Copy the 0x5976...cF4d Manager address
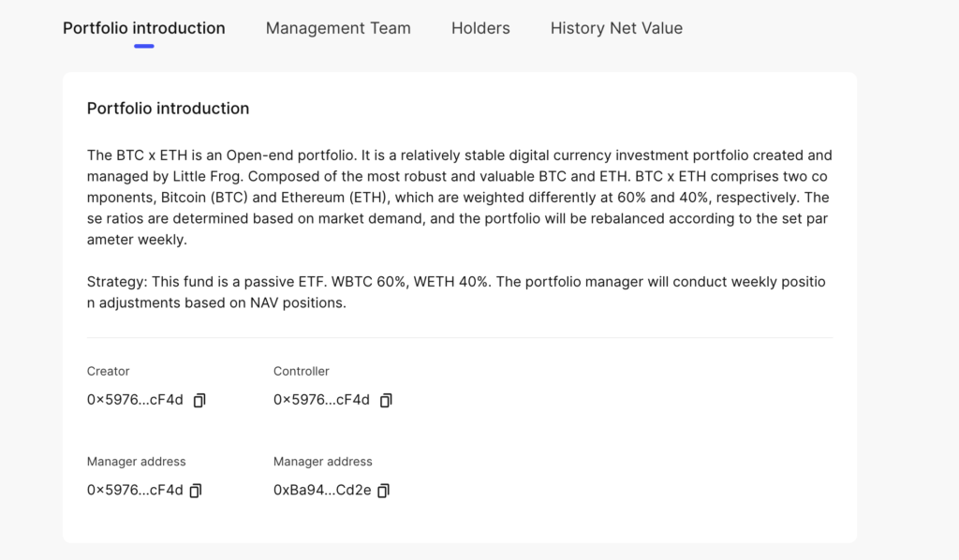Screen dimensions: 959x560 point(196,491)
